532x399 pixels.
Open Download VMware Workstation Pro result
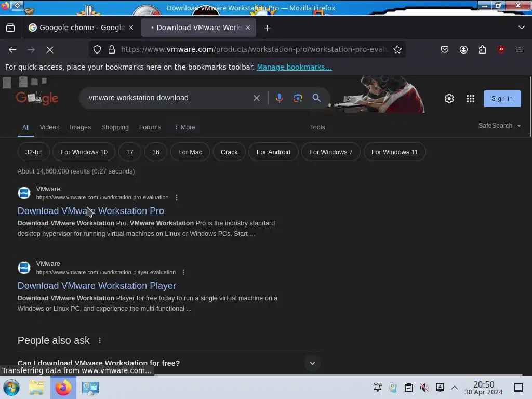pos(90,211)
